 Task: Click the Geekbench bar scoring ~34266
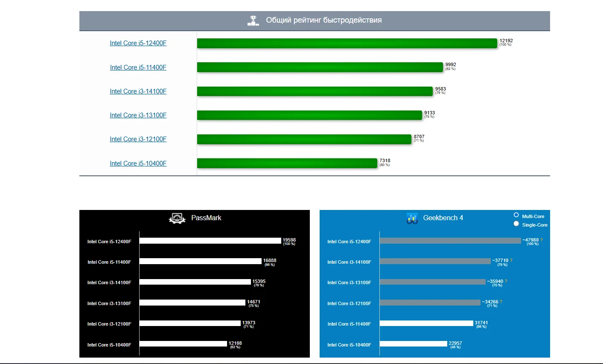point(430,303)
